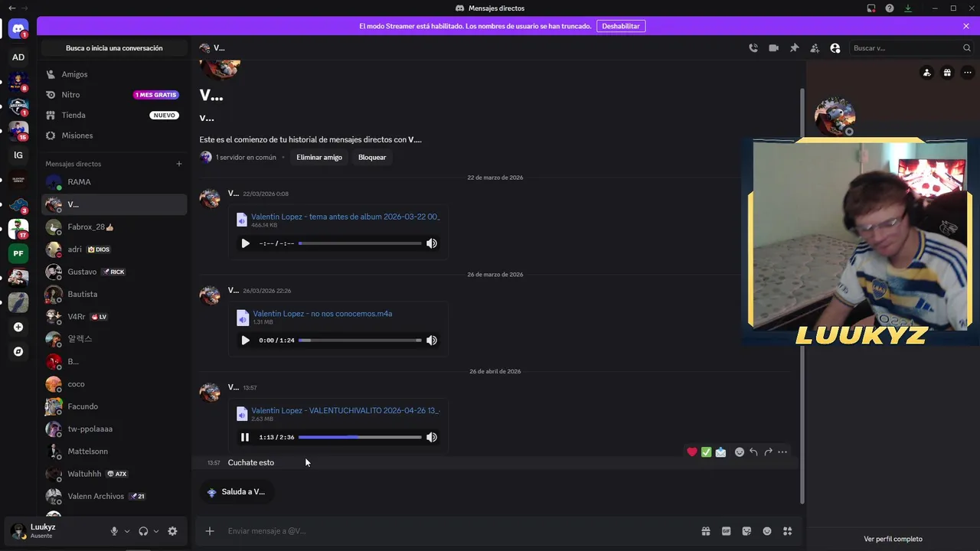Screen dimensions: 980x551
Task: Open server discovery compass
Action: click(18, 351)
